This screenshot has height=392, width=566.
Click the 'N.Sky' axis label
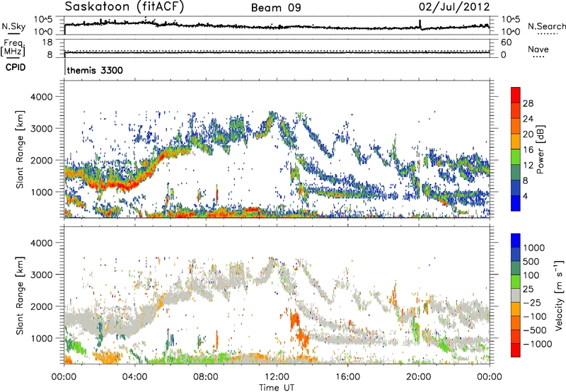[13, 26]
